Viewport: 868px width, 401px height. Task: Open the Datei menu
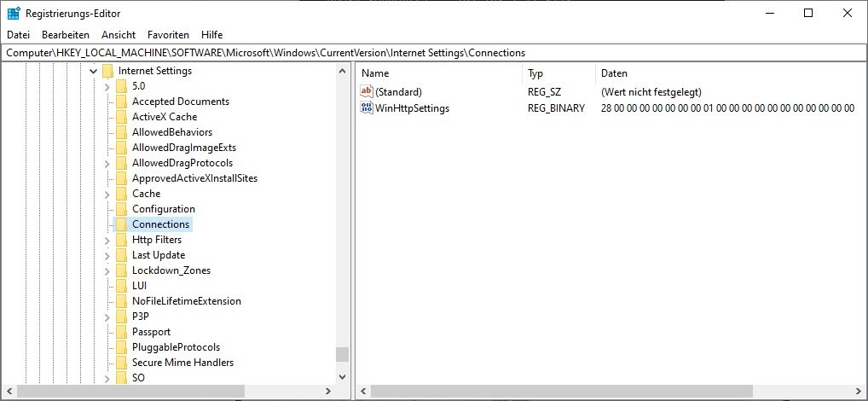point(18,35)
